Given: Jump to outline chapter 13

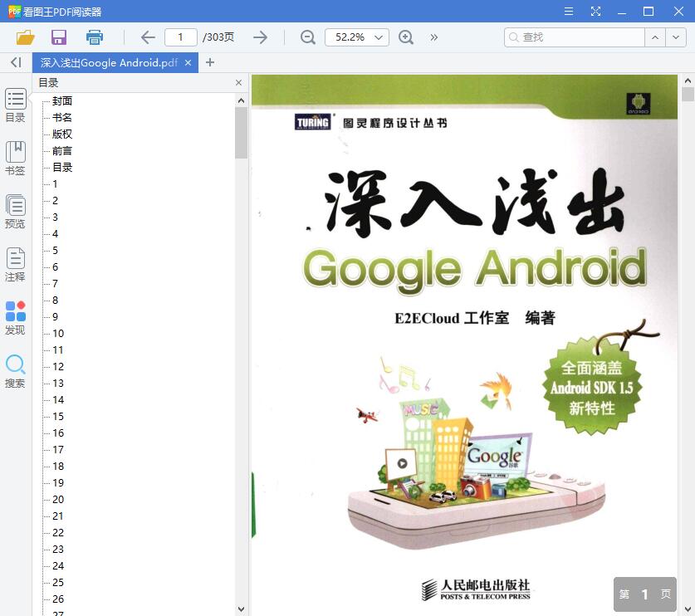Looking at the screenshot, I should (x=58, y=384).
